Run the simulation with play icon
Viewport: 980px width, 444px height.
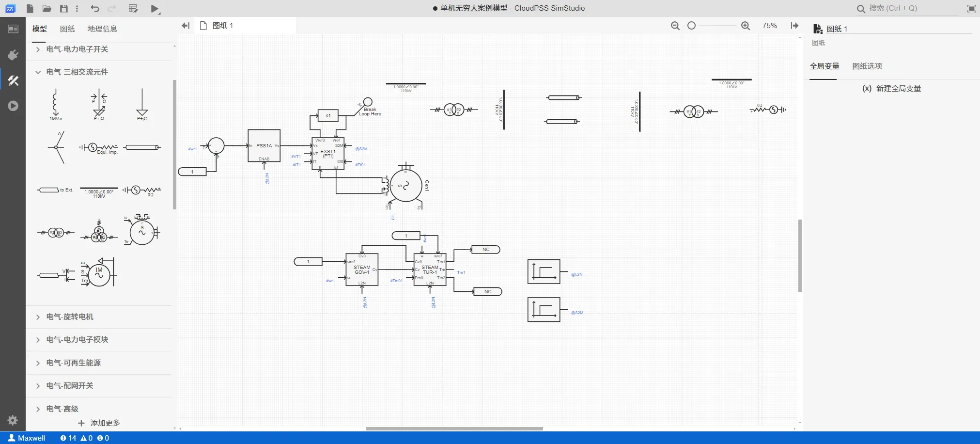[x=155, y=9]
